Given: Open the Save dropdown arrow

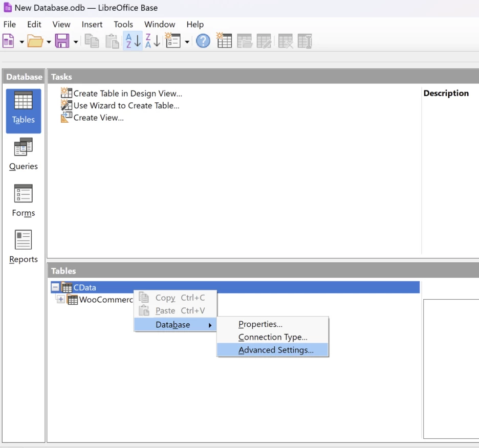Looking at the screenshot, I should click(x=76, y=41).
